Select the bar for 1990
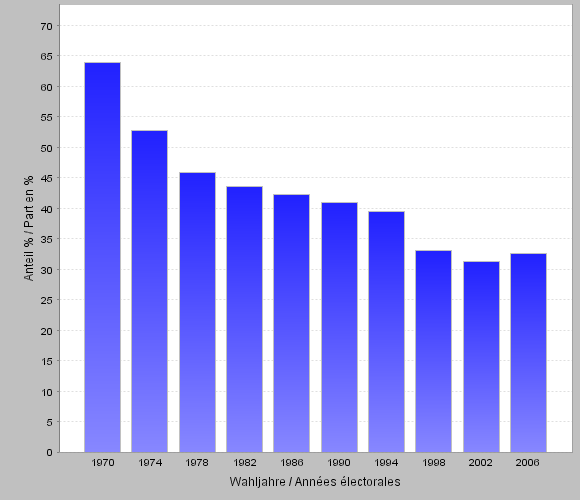Viewport: 580px width, 500px height. tap(340, 327)
